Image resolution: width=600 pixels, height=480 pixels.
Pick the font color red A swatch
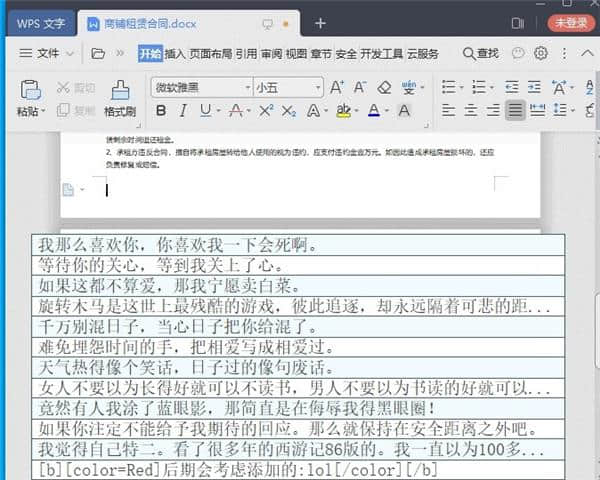point(374,111)
